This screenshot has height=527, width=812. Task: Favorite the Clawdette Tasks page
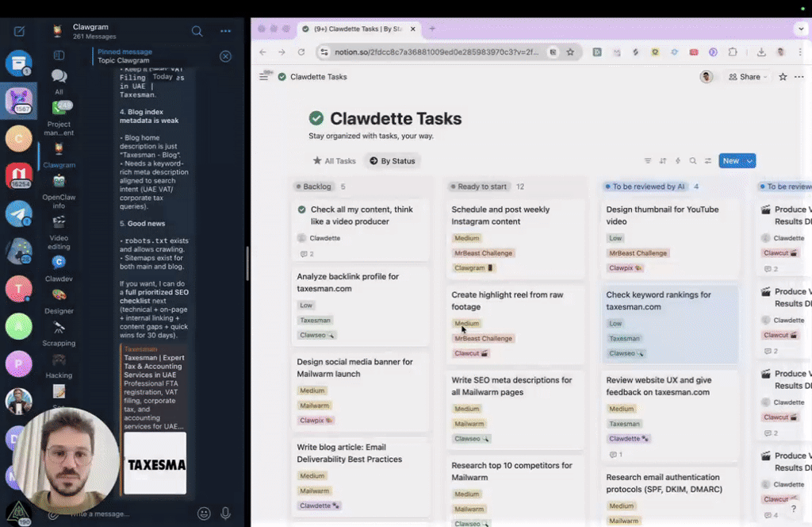tap(783, 77)
